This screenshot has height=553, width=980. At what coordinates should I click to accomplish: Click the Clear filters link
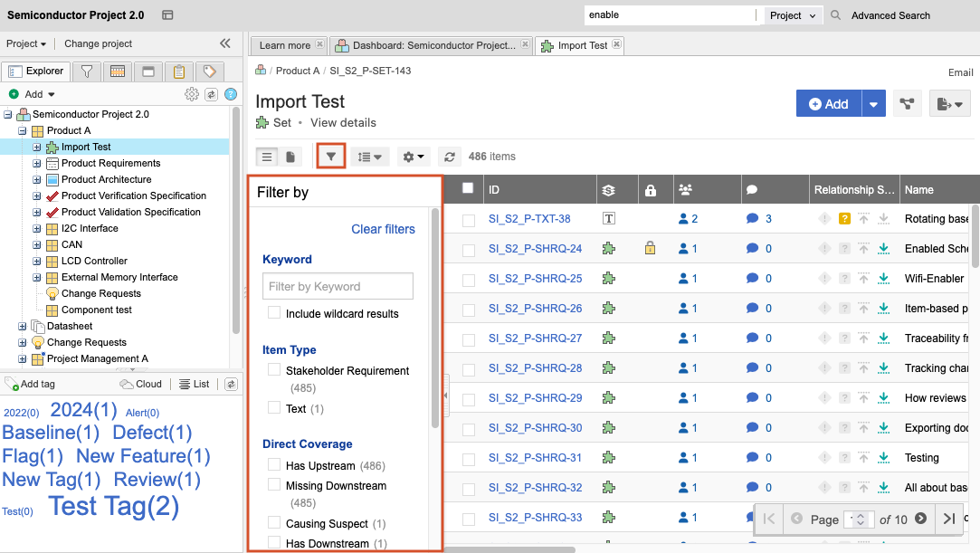point(383,229)
